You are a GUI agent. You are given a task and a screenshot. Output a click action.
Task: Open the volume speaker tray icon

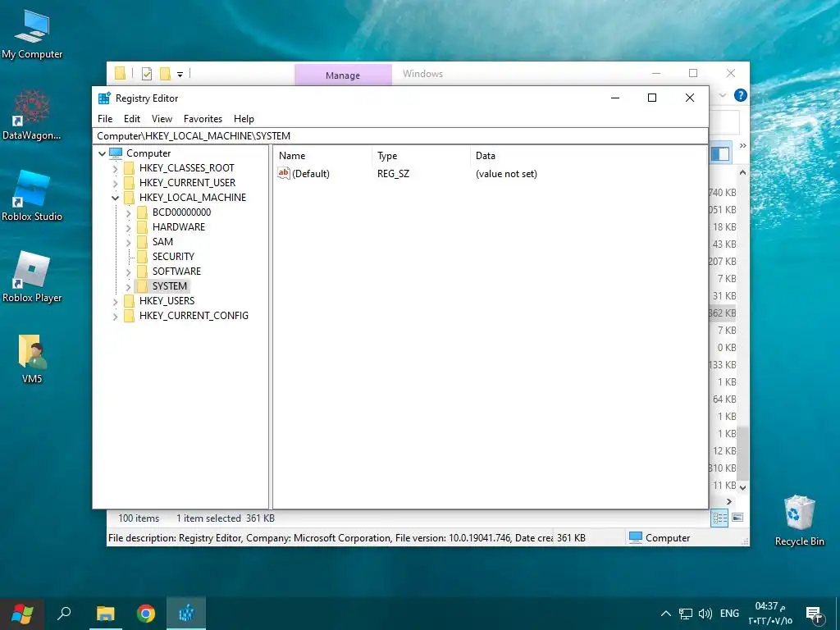(x=705, y=614)
